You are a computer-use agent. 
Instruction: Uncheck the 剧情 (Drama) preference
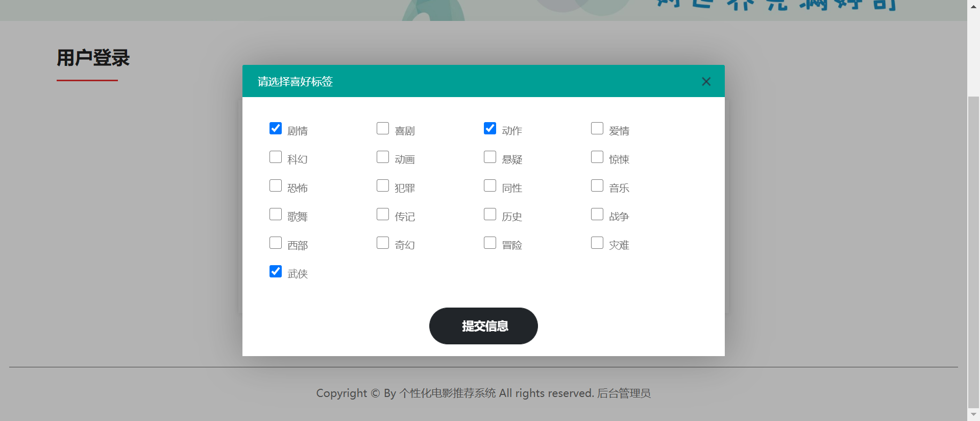coord(276,129)
